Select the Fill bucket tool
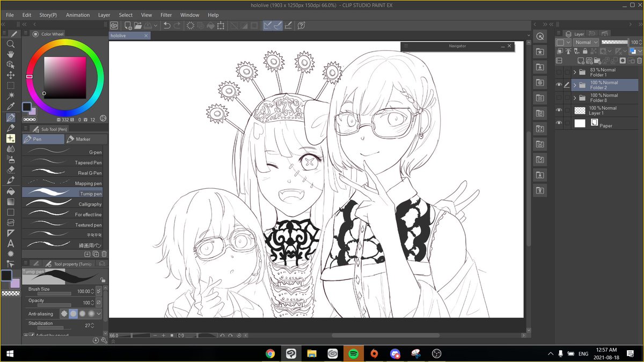 click(11, 190)
